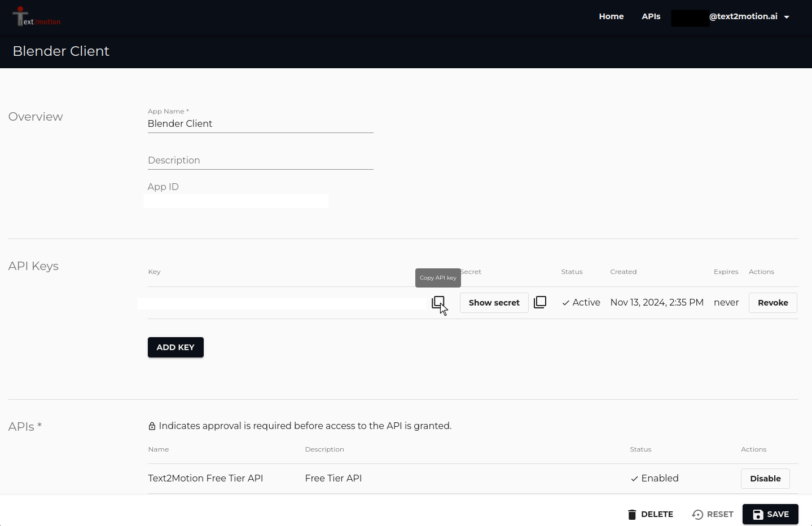
Task: Click the 'Free Tier API' description cell
Action: click(333, 478)
